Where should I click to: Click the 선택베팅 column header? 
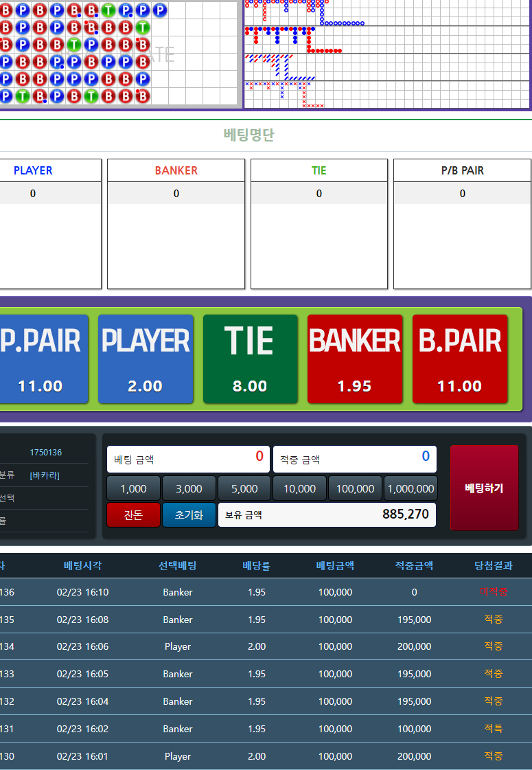(178, 565)
